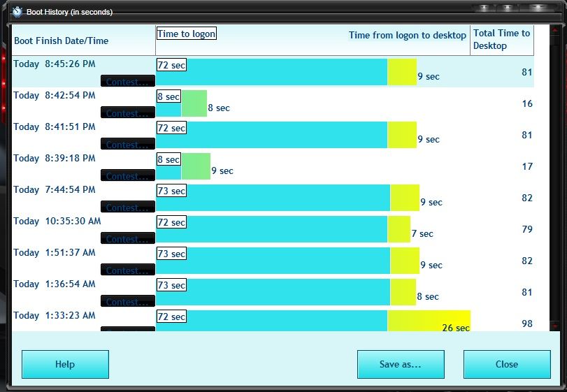Click the 26 sec label in 1:33:23 AM row

(456, 328)
